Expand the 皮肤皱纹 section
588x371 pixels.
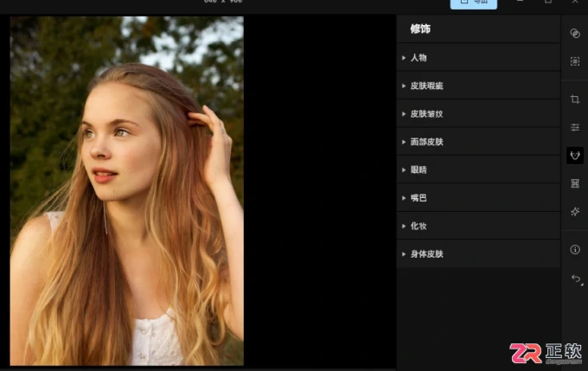pyautogui.click(x=478, y=113)
